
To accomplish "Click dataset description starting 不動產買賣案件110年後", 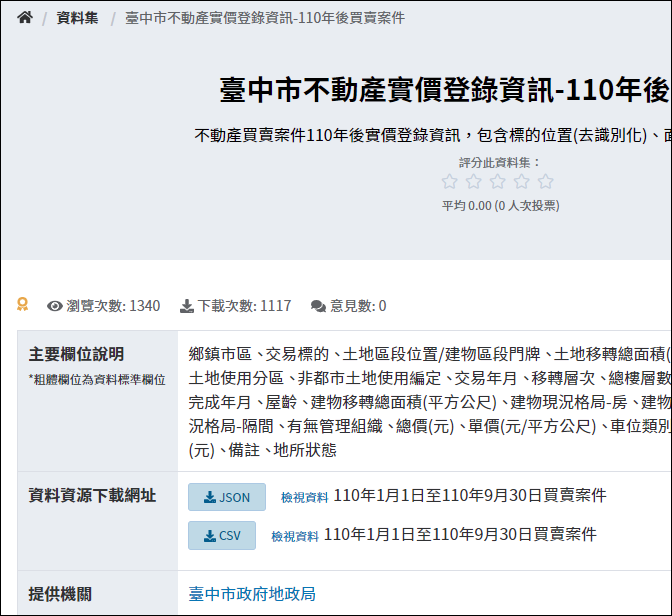I will 433,135.
